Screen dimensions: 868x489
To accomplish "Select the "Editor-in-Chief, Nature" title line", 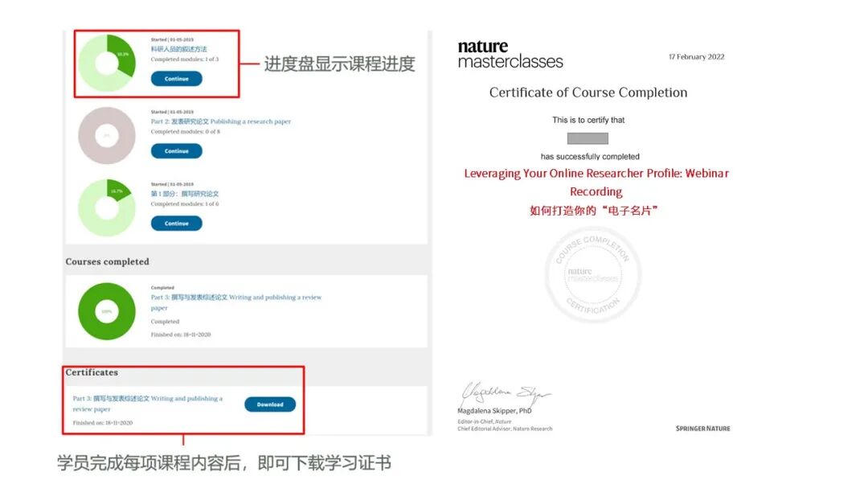I will 485,421.
